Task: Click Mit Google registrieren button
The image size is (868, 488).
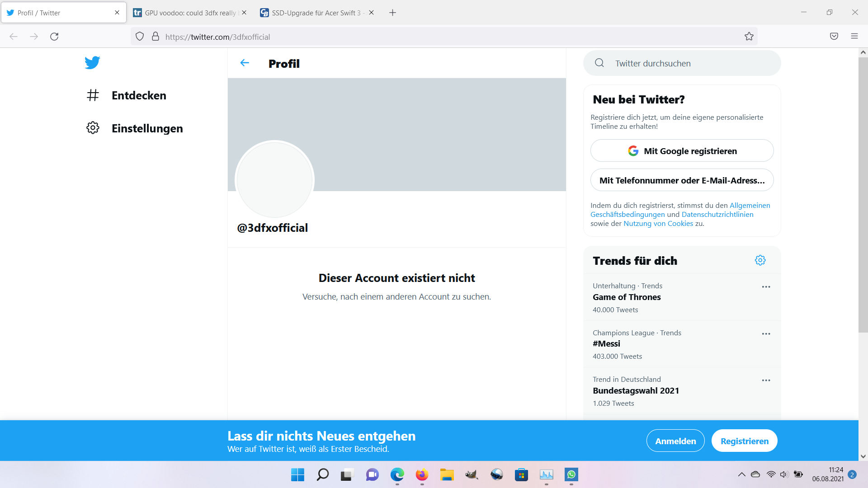Action: click(x=682, y=151)
